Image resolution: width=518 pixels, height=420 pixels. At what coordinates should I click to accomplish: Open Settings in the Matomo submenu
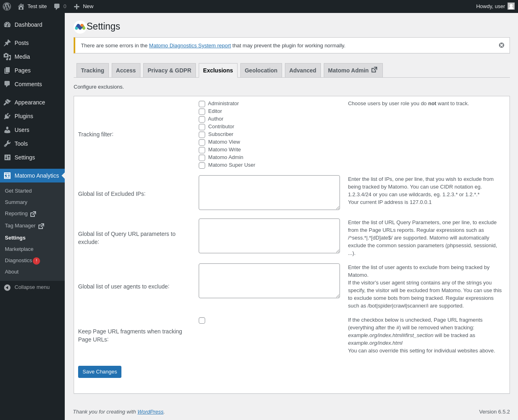tap(15, 238)
